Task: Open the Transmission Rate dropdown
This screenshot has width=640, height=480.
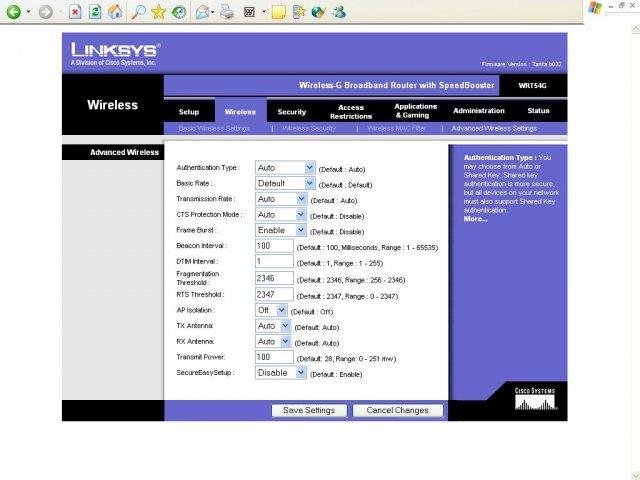Action: pos(281,199)
